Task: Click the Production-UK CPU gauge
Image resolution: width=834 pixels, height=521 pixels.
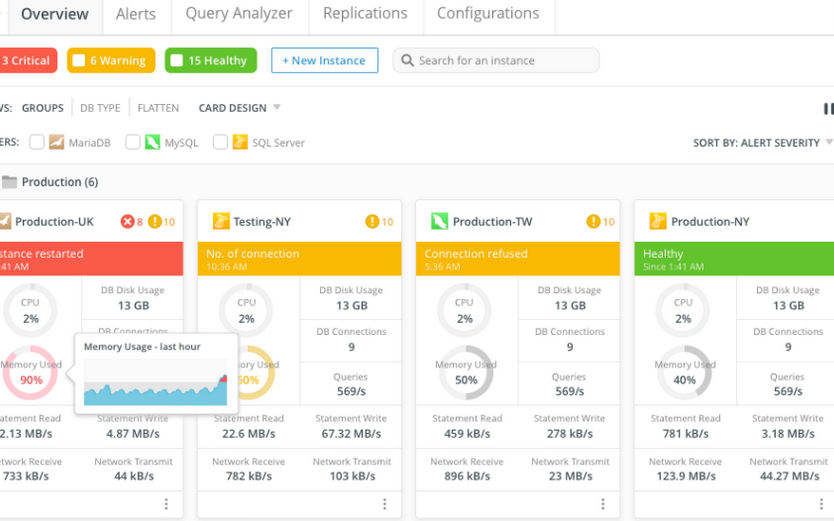Action: (30, 310)
